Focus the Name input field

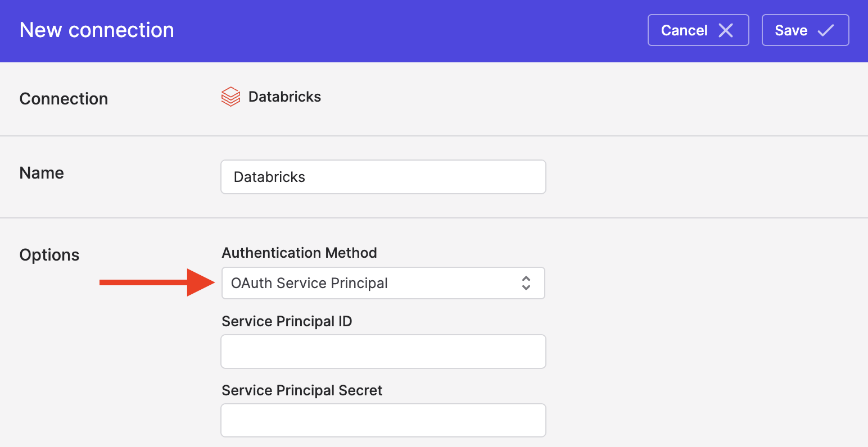383,177
